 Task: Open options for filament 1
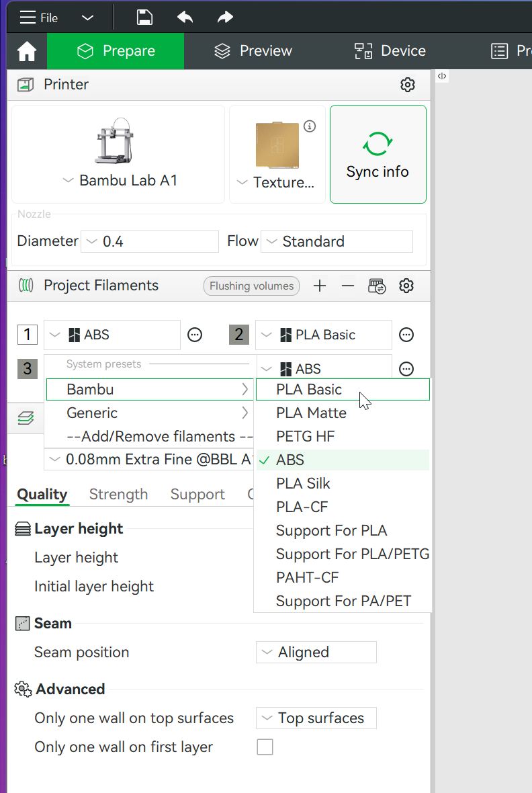click(x=195, y=335)
